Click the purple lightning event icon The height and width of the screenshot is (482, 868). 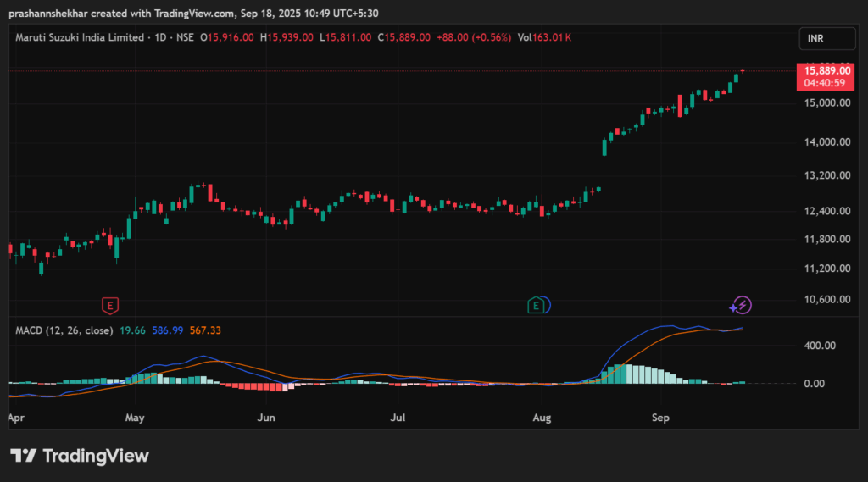(x=742, y=305)
